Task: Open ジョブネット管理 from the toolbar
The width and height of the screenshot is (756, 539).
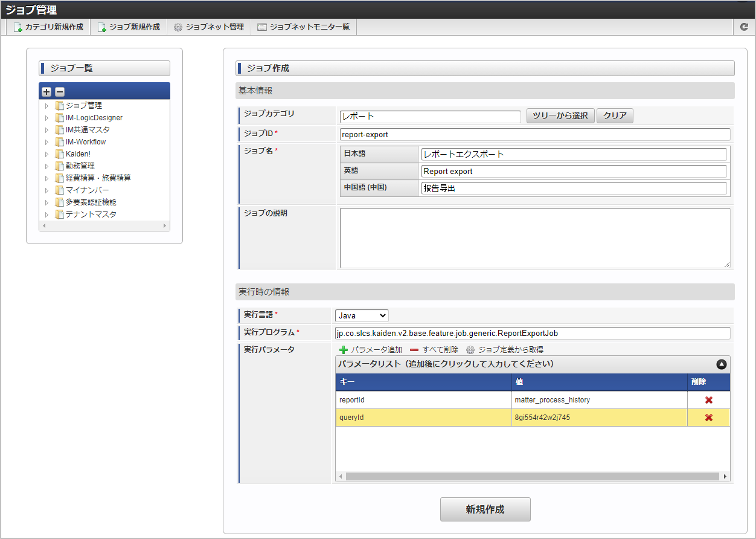Action: 208,27
